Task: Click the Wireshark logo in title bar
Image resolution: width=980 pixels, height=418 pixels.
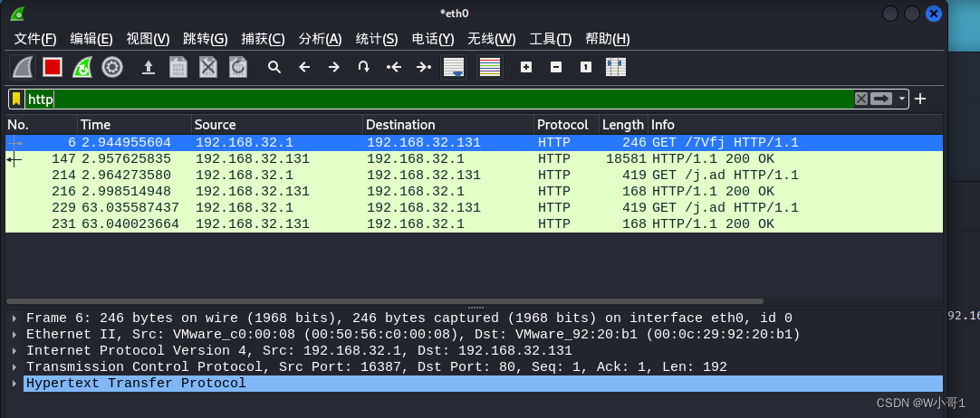Action: tap(19, 13)
